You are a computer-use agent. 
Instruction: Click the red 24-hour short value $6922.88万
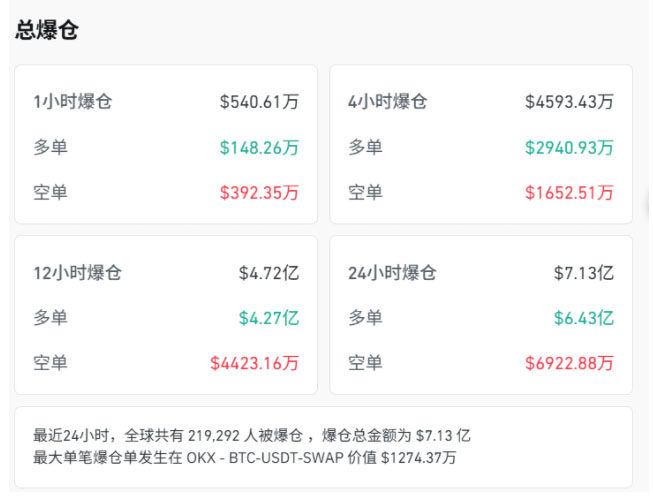(x=569, y=363)
